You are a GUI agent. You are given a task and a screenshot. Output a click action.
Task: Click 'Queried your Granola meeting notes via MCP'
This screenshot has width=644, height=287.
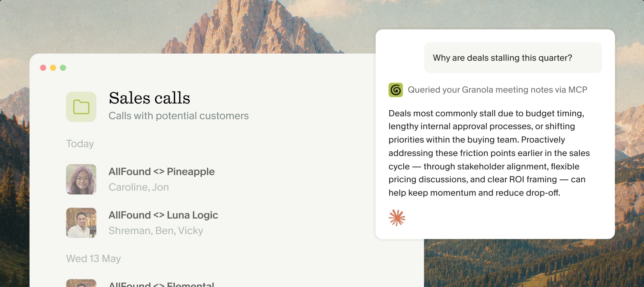497,90
